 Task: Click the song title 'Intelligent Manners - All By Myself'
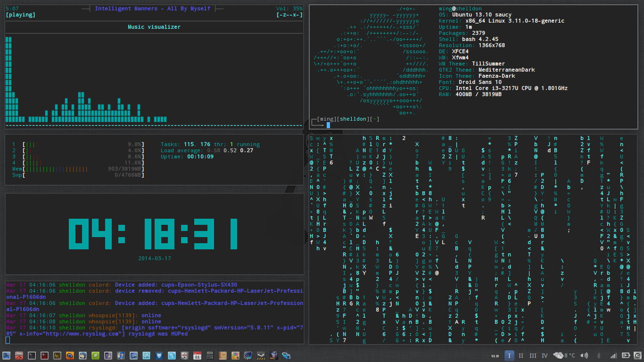point(153,8)
